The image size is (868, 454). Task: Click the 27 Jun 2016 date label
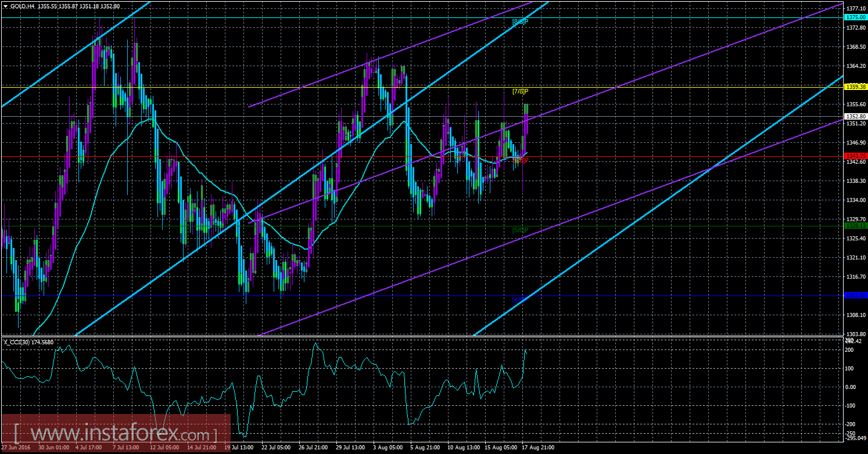16,448
